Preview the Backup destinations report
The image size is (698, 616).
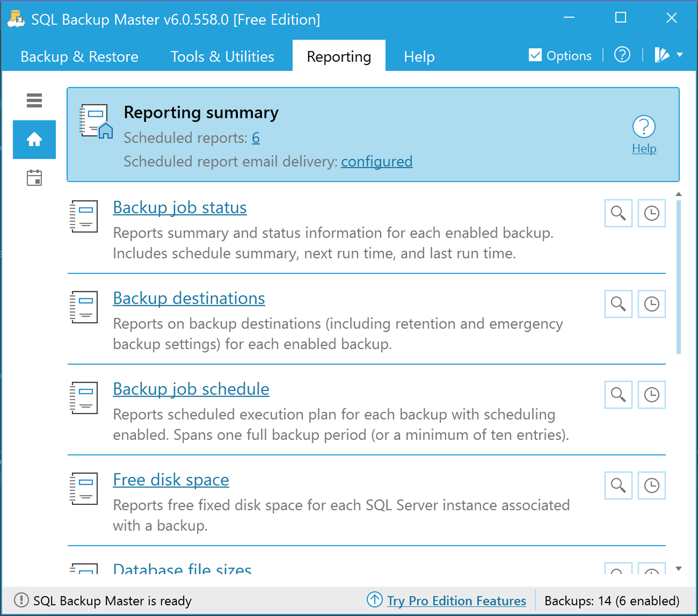click(618, 304)
